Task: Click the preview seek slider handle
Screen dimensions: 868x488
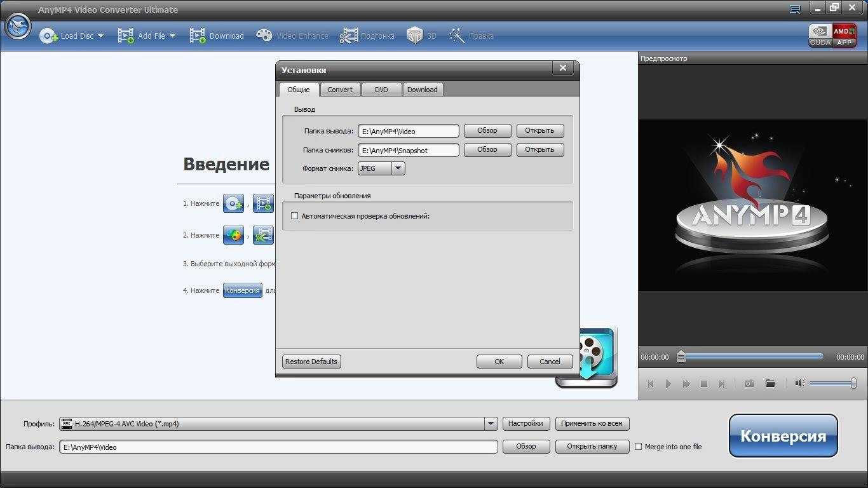Action: point(681,356)
